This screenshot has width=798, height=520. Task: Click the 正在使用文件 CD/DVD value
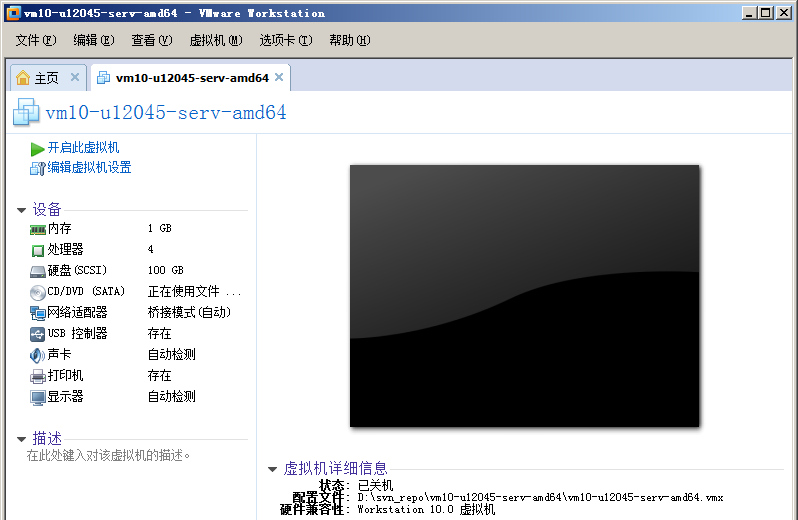194,292
